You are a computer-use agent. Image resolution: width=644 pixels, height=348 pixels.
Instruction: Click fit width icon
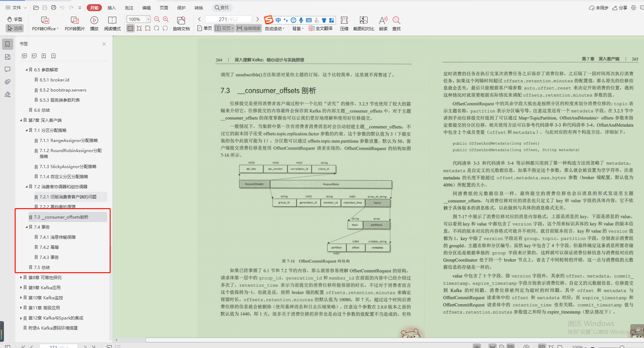[x=148, y=29]
